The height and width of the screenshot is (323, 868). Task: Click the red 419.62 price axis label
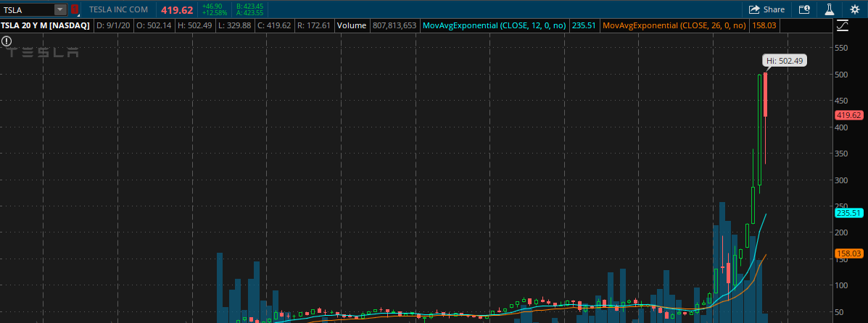tap(849, 116)
